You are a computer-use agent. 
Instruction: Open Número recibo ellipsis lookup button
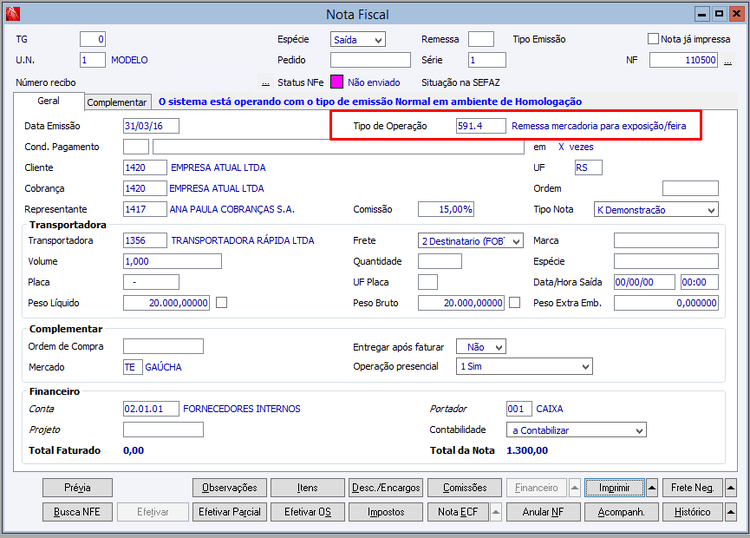(265, 82)
